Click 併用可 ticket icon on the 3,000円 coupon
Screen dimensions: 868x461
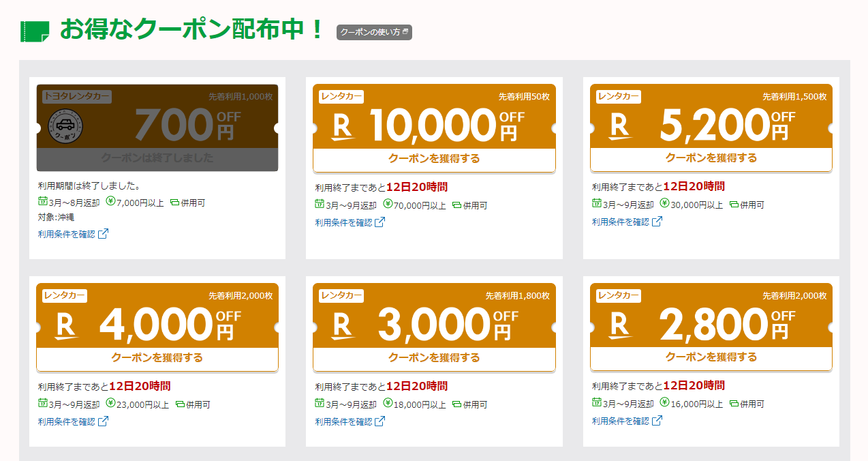456,404
